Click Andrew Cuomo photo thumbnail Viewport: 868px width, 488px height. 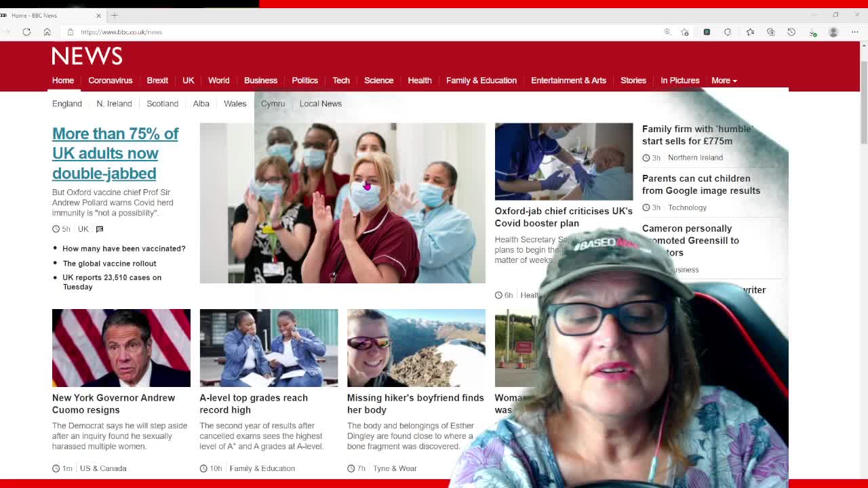point(121,348)
